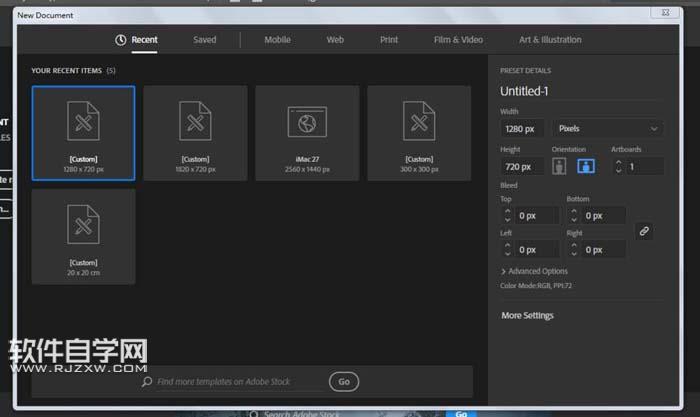Click the Right bleed stepper arrows
The width and height of the screenshot is (700, 417).
pos(574,250)
